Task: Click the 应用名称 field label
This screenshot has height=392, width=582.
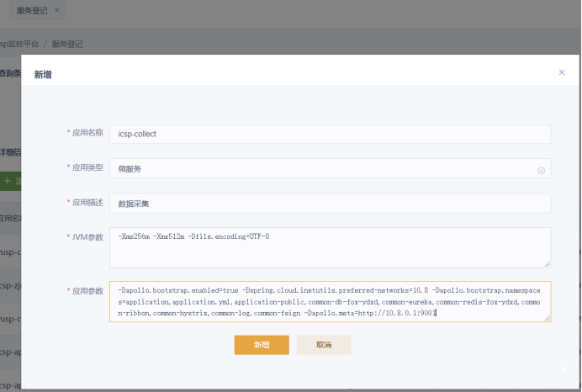Action: click(x=87, y=133)
